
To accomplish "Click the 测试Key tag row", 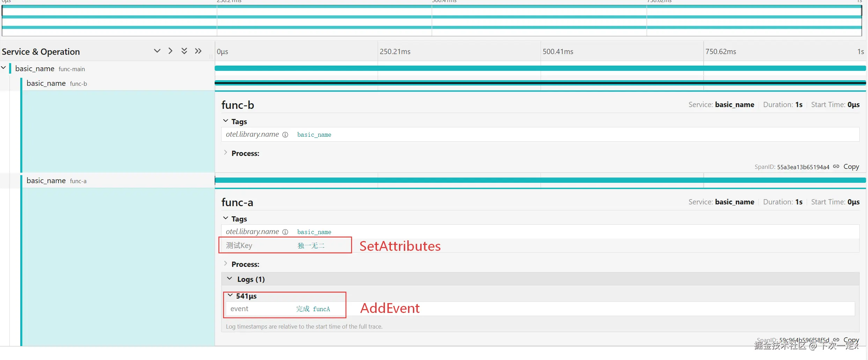I will (x=540, y=246).
